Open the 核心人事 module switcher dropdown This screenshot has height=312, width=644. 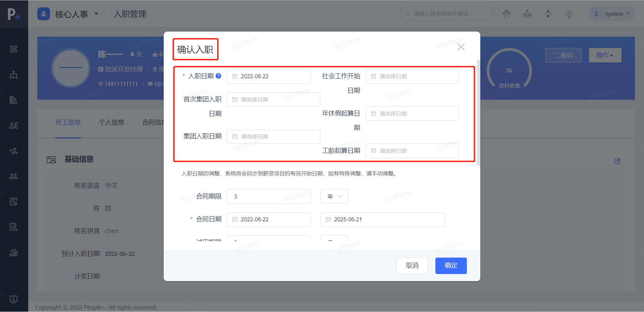click(x=76, y=14)
